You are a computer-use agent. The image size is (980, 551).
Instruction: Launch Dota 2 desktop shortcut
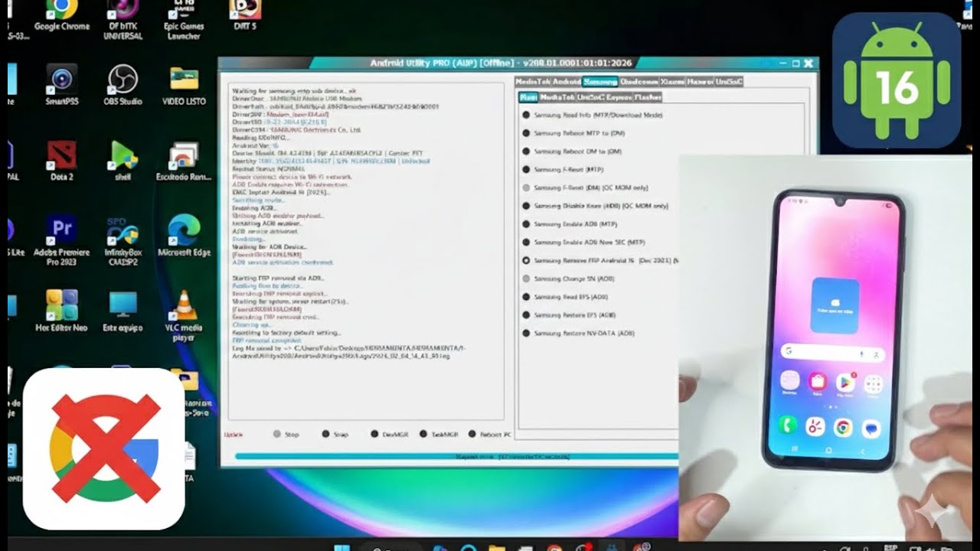click(61, 160)
